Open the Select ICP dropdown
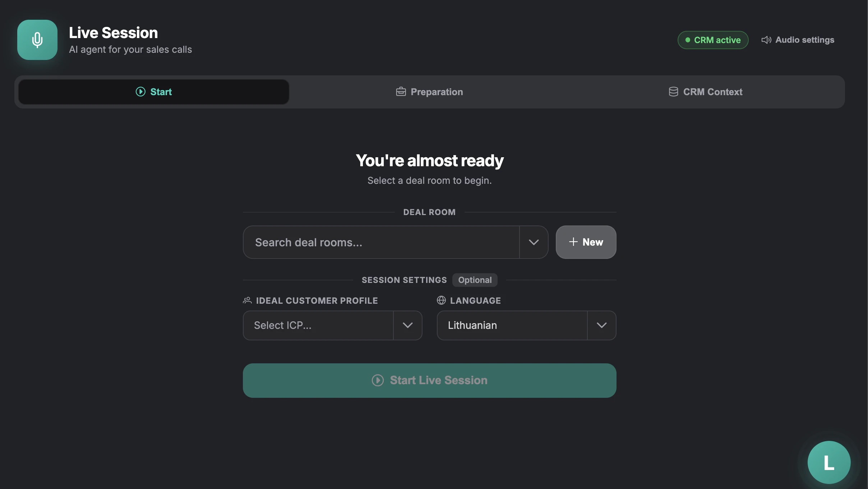868x489 pixels. (407, 325)
